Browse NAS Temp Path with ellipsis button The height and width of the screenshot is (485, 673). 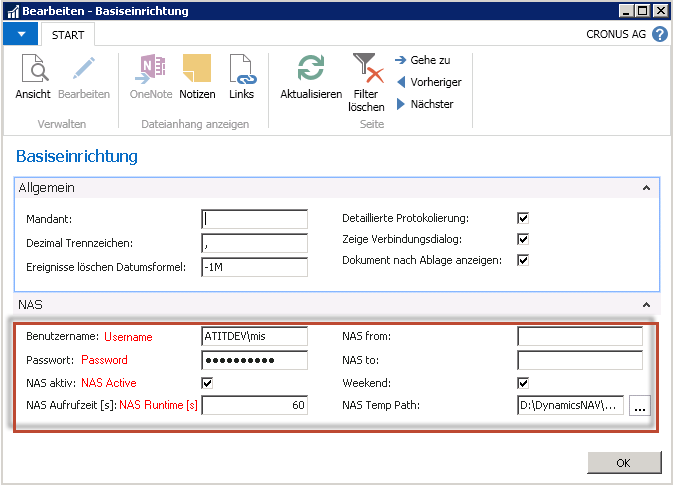coord(639,405)
